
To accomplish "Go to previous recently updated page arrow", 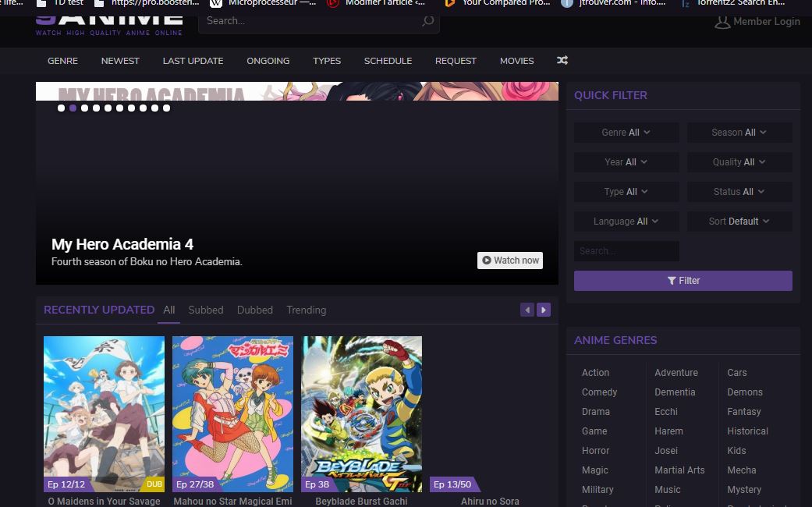I will (527, 310).
